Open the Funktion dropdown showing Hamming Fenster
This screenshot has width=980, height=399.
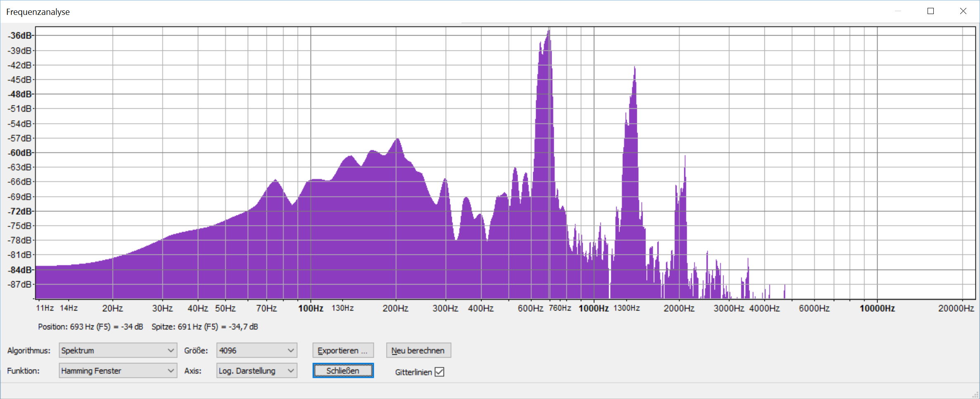pyautogui.click(x=118, y=370)
